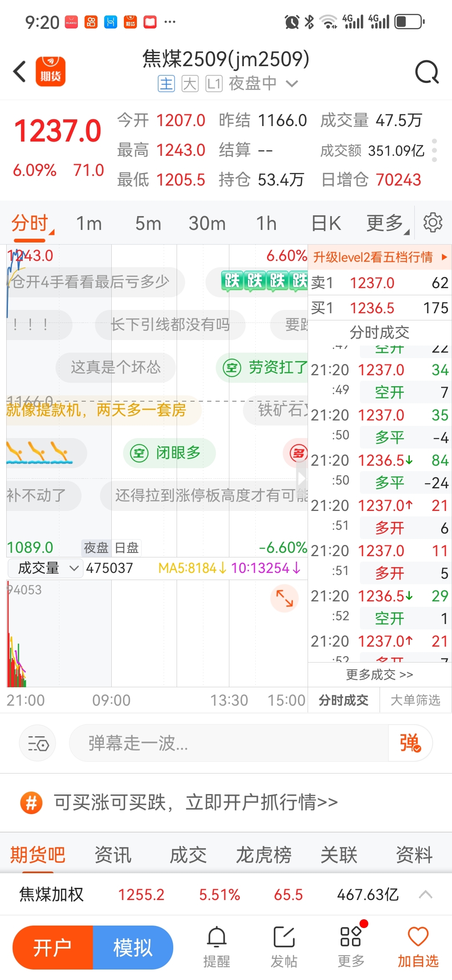Select the 大单筛选 tab

416,700
